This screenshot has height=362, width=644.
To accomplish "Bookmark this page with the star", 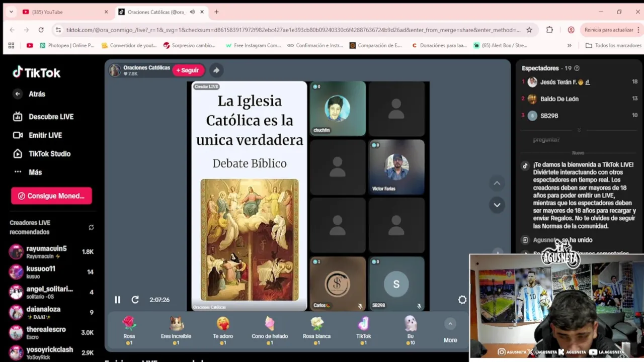I will tap(529, 30).
